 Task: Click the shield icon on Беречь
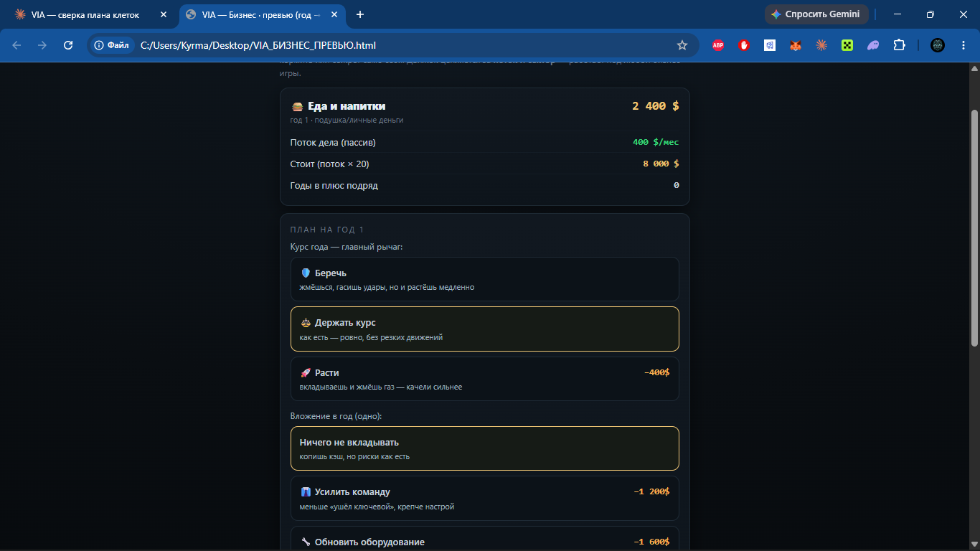point(306,273)
